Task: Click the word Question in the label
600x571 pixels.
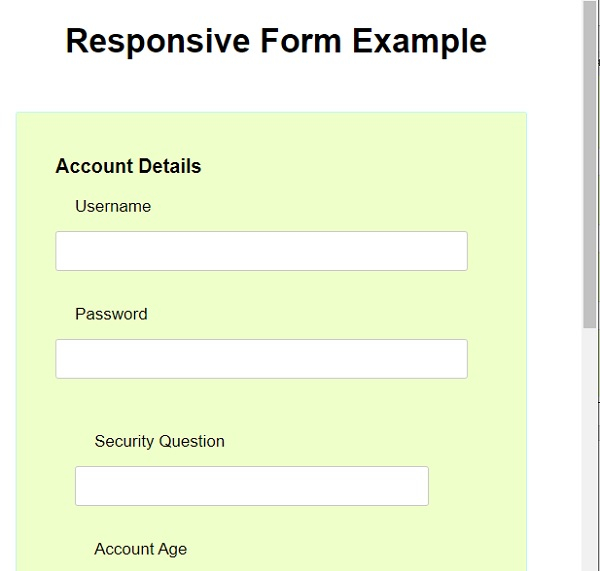Action: coord(192,441)
